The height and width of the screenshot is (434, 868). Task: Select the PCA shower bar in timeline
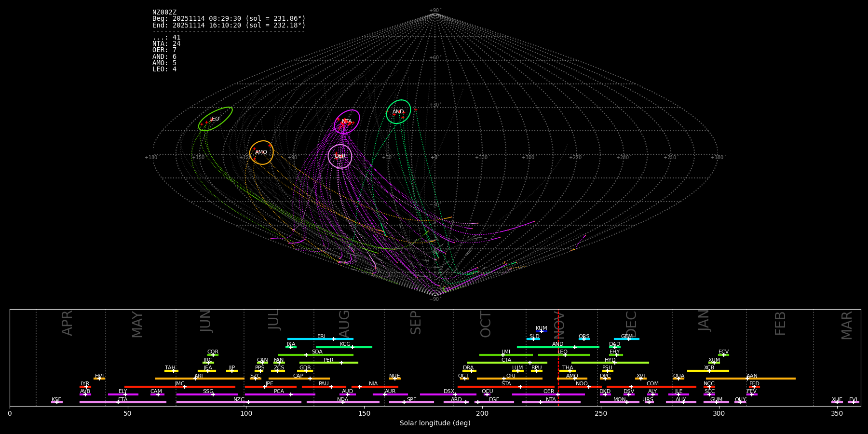(x=280, y=394)
